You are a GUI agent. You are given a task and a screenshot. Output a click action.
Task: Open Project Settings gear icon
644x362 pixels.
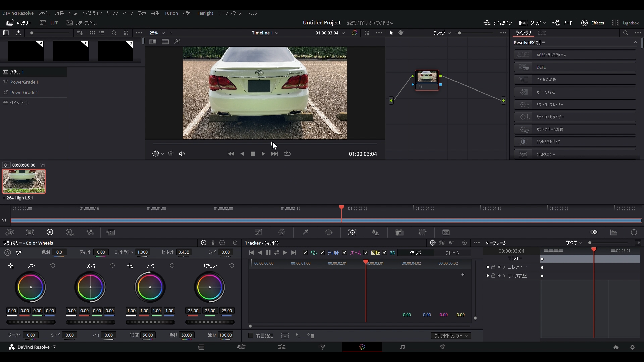[x=633, y=347]
